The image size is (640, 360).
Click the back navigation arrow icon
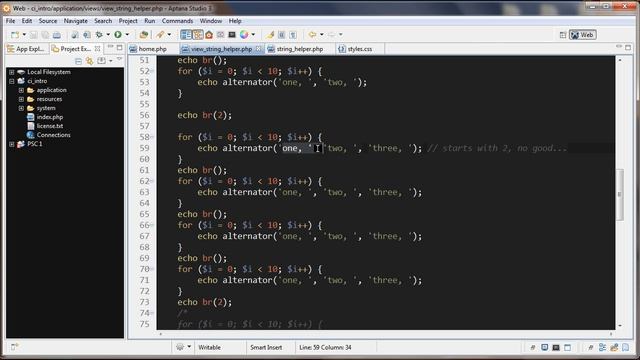(x=312, y=35)
